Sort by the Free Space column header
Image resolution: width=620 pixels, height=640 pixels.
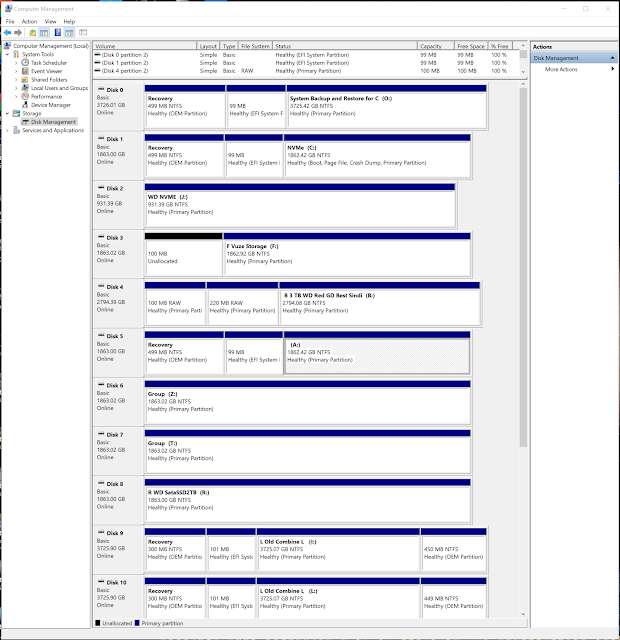click(x=471, y=46)
